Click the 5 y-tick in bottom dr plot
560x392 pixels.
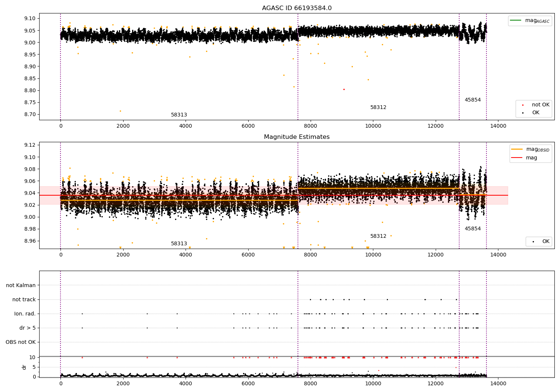[34, 367]
